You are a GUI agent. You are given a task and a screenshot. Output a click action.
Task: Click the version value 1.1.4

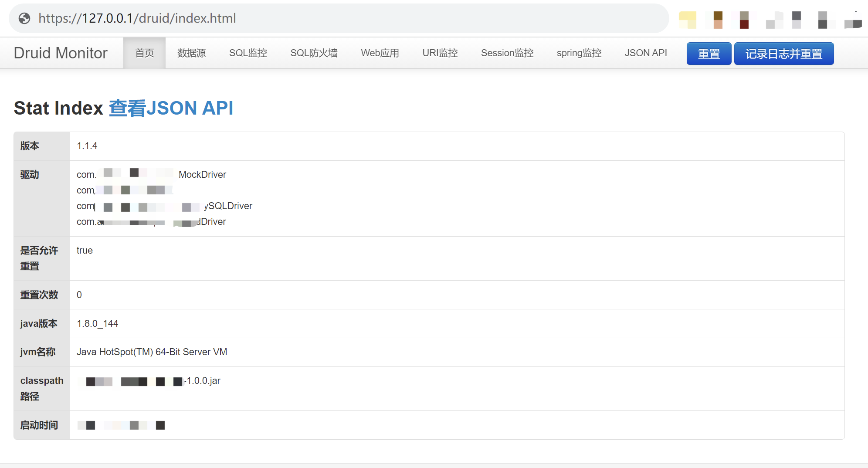pos(87,146)
